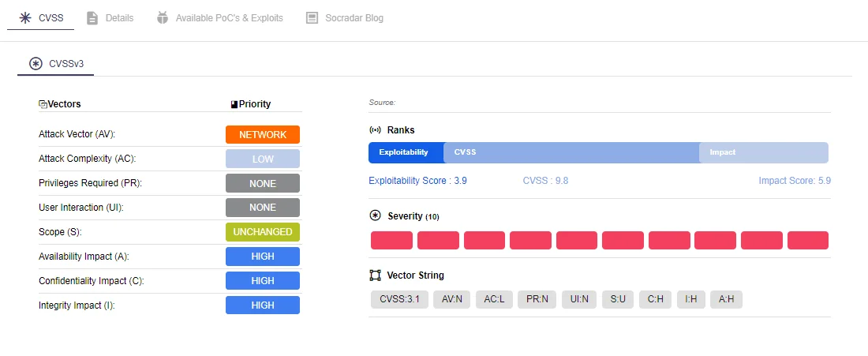Select the NETWORK attack vector badge
This screenshot has height=356, width=868.
(x=263, y=134)
